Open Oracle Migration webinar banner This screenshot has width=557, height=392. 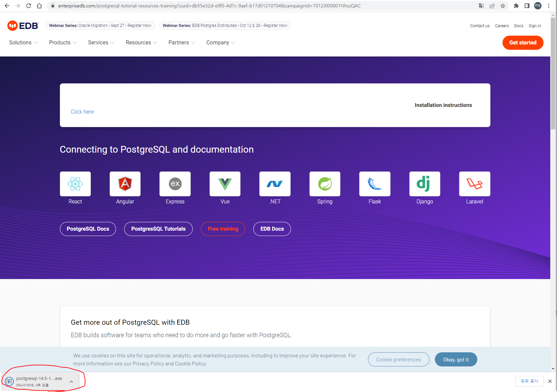[100, 26]
